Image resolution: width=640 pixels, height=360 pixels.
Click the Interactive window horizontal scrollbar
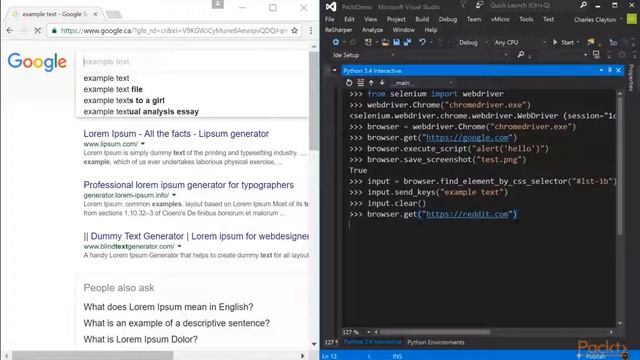pyautogui.click(x=435, y=332)
